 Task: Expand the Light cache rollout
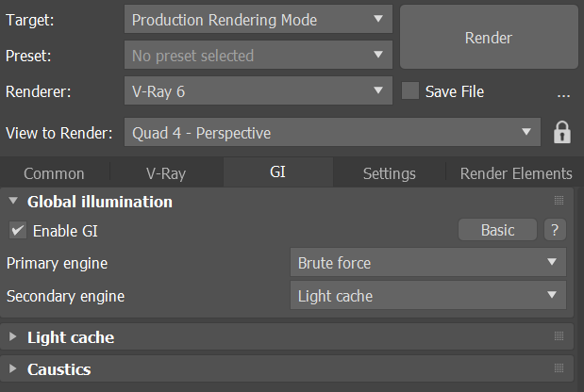(71, 337)
